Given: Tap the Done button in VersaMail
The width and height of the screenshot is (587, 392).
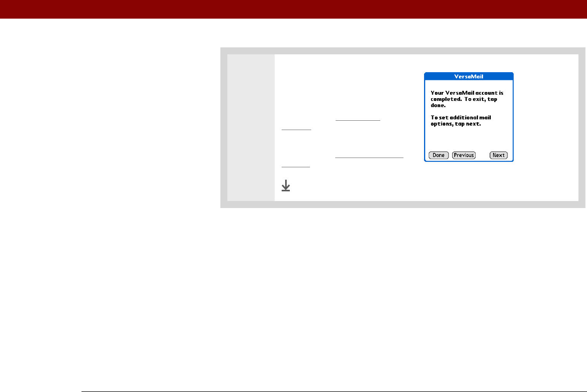Looking at the screenshot, I should click(438, 155).
